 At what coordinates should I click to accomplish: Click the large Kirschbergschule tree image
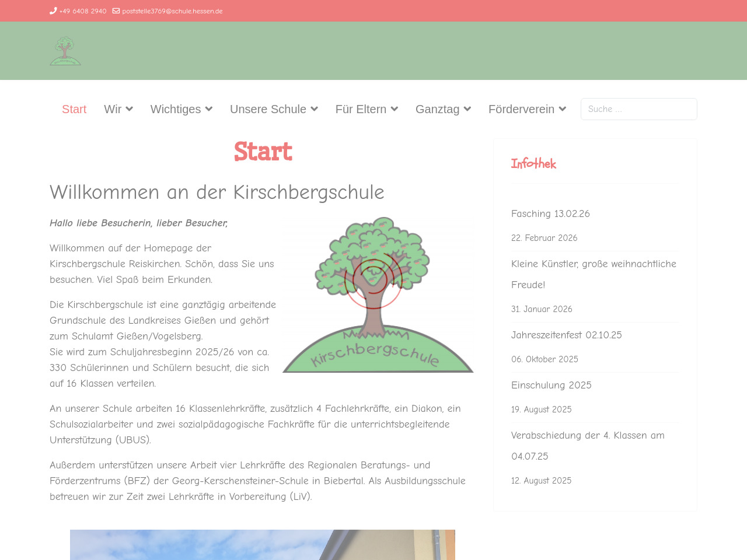(x=378, y=295)
